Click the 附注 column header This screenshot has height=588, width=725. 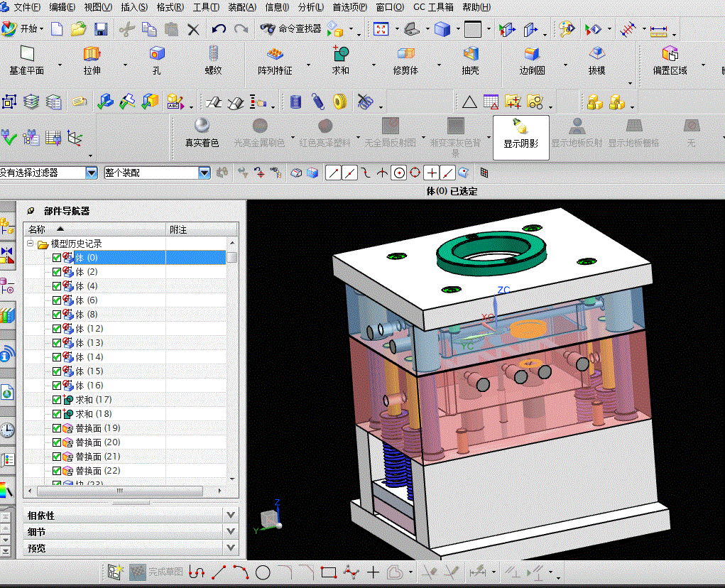pyautogui.click(x=202, y=229)
